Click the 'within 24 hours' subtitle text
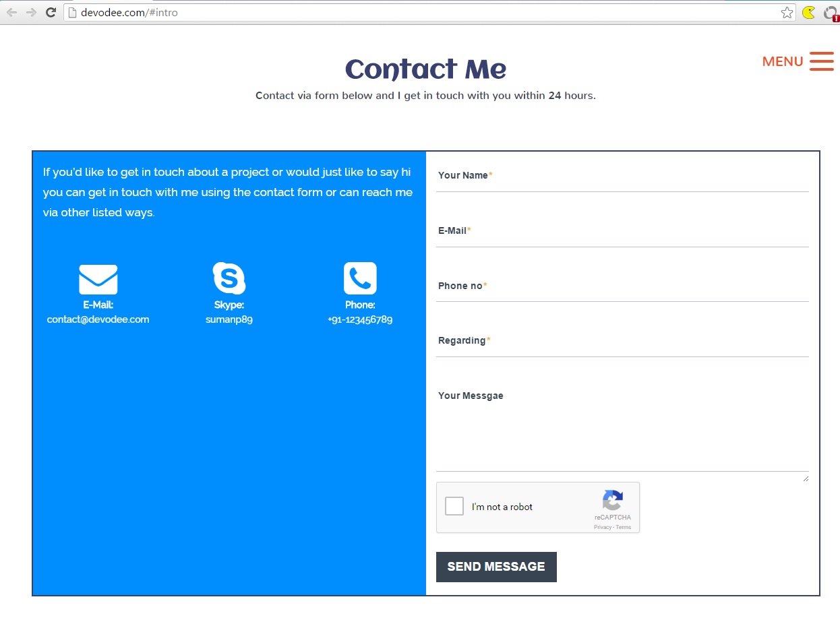840x624 pixels. point(554,96)
